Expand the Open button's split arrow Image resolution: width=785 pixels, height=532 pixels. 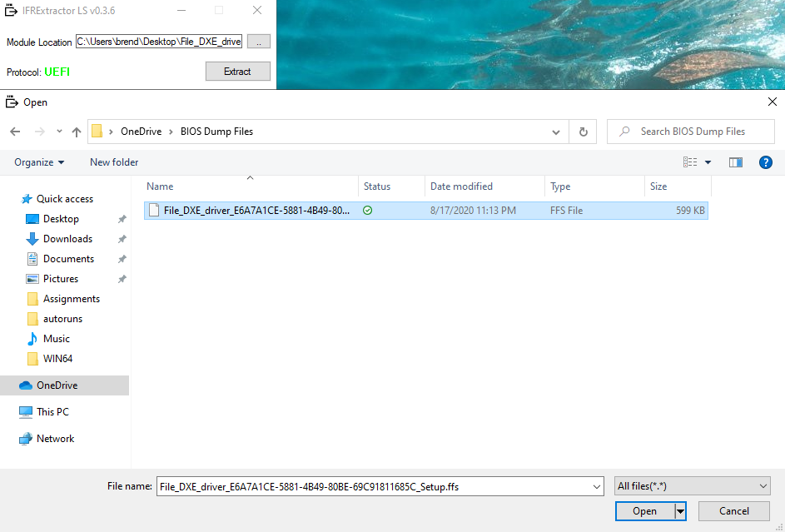[680, 511]
